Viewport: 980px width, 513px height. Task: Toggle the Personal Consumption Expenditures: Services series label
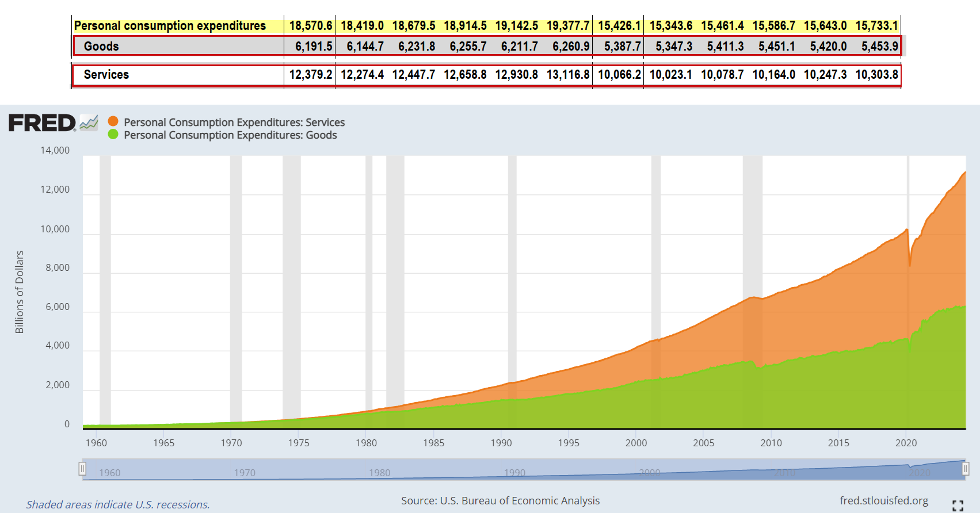pyautogui.click(x=234, y=122)
